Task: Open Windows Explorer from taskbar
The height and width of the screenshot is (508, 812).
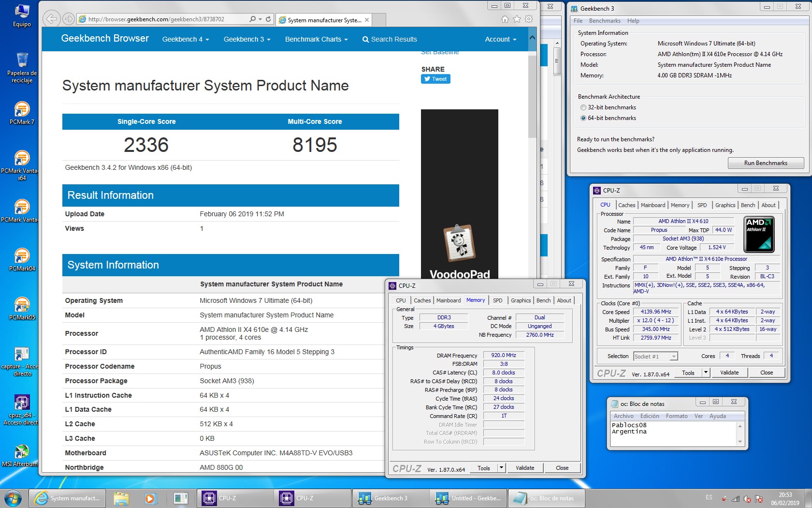Action: pyautogui.click(x=121, y=498)
